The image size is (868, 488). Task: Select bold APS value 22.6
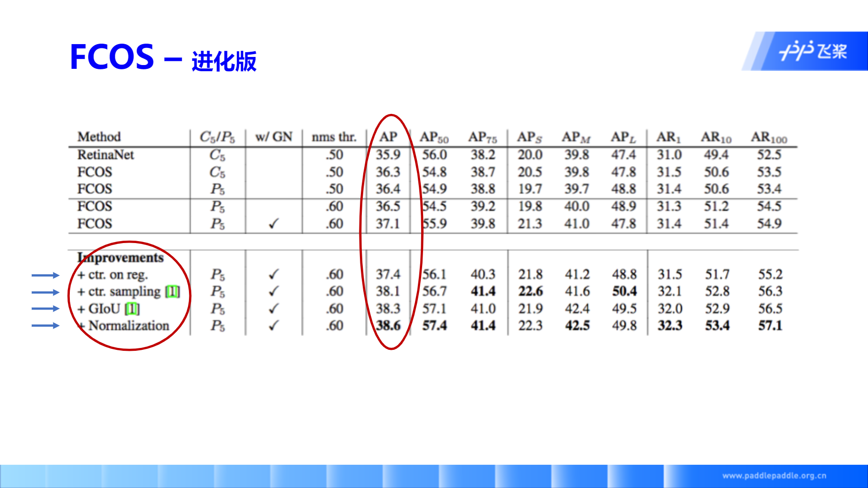(x=530, y=291)
